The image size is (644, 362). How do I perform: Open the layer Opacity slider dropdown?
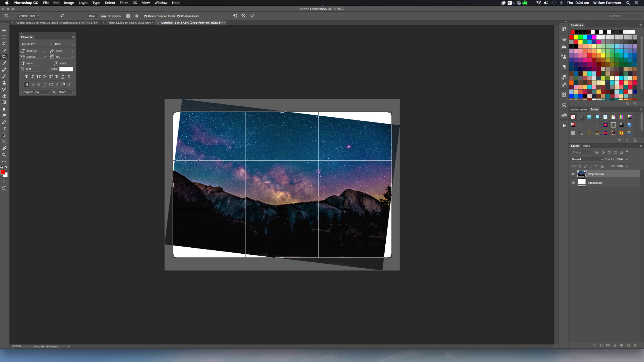[x=627, y=159]
